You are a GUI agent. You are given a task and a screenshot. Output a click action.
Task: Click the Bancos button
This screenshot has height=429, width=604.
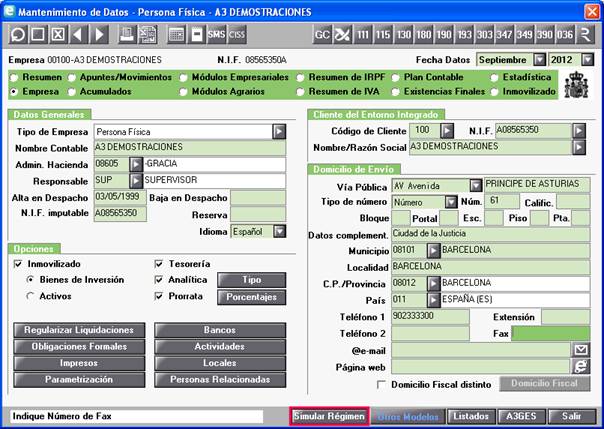point(220,330)
